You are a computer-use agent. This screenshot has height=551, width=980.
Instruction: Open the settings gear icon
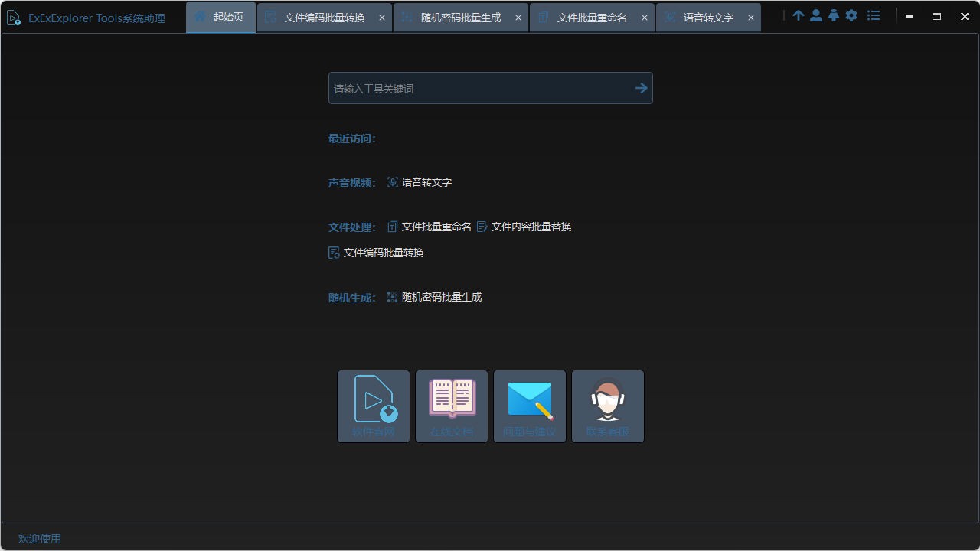(851, 15)
